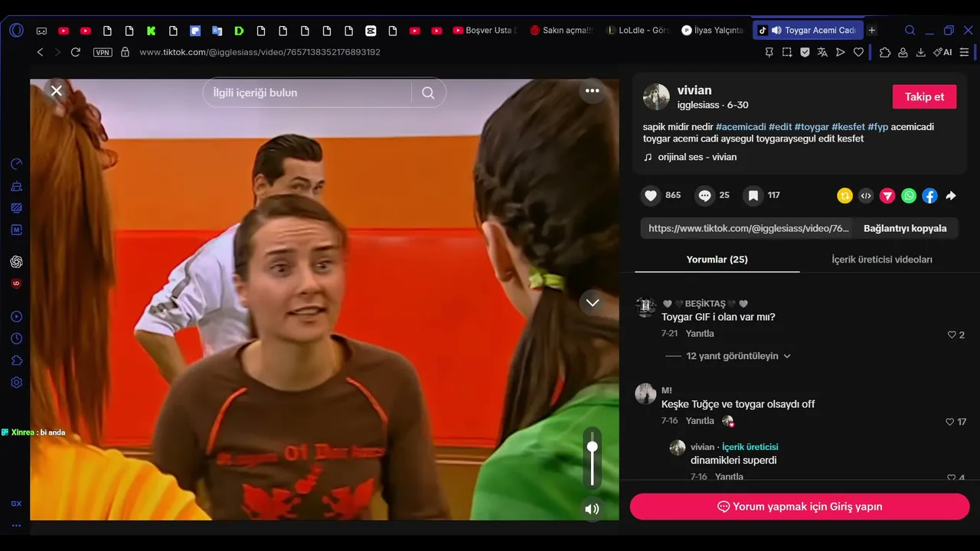The height and width of the screenshot is (551, 980).
Task: Focus the browser address bar URL
Action: coord(260,52)
